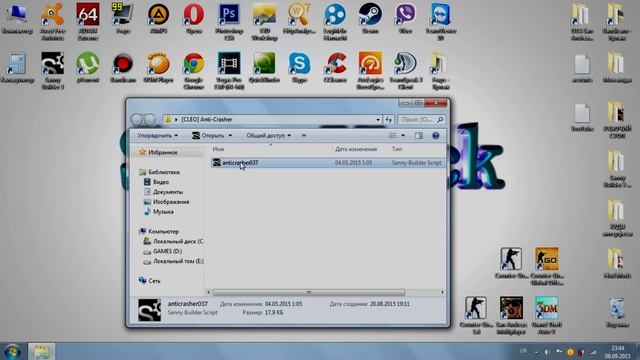Select the Computer icon on the desktop
The height and width of the screenshot is (360, 640).
tap(17, 18)
